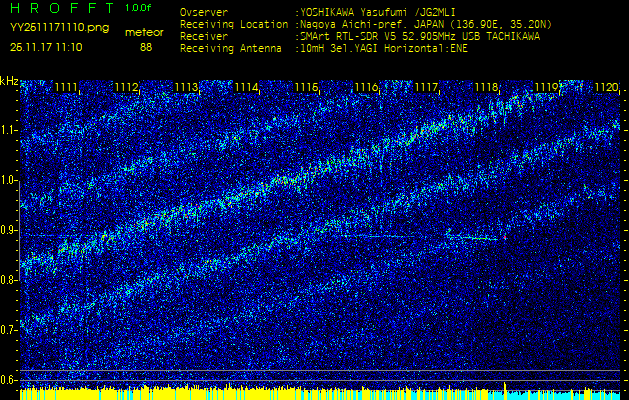Viewport: 629px width, 400px height.
Task: Click observer name YOSHIKAWA Yasufumi /JG2MLI
Action: point(377,12)
